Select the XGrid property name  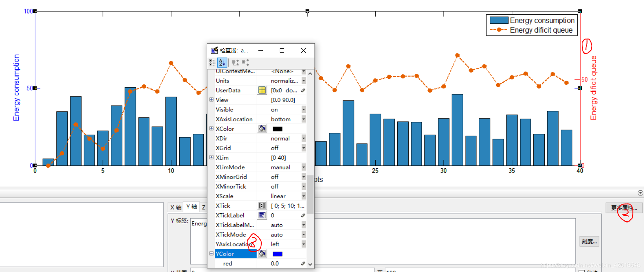point(223,148)
